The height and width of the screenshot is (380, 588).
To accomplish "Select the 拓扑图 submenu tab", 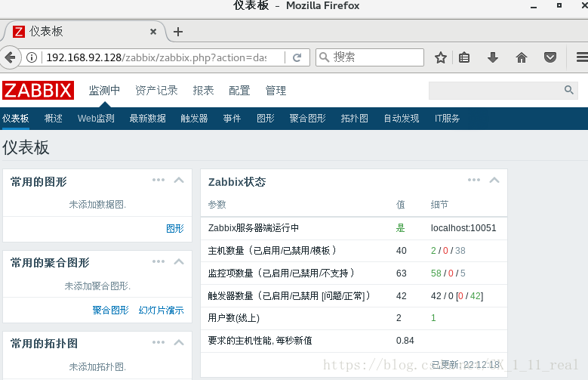I will [354, 119].
